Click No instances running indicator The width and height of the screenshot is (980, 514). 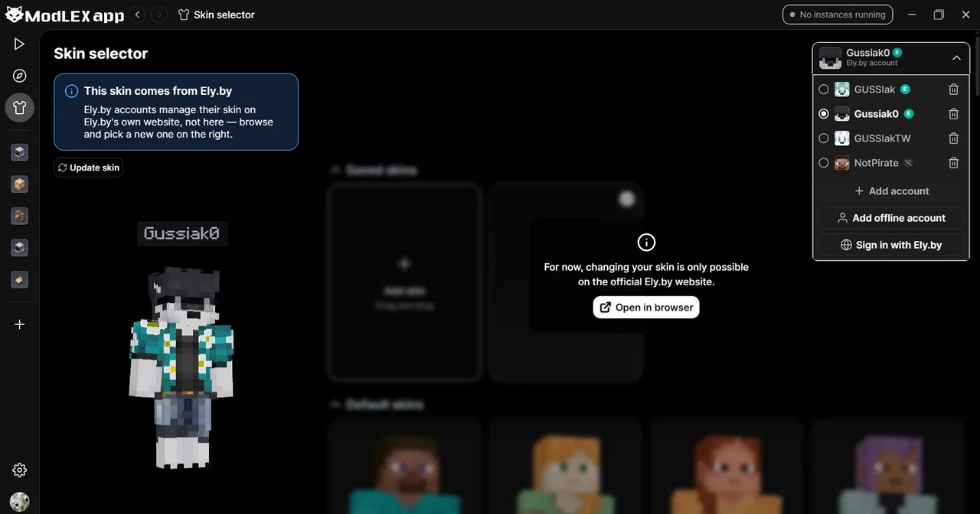coord(838,15)
